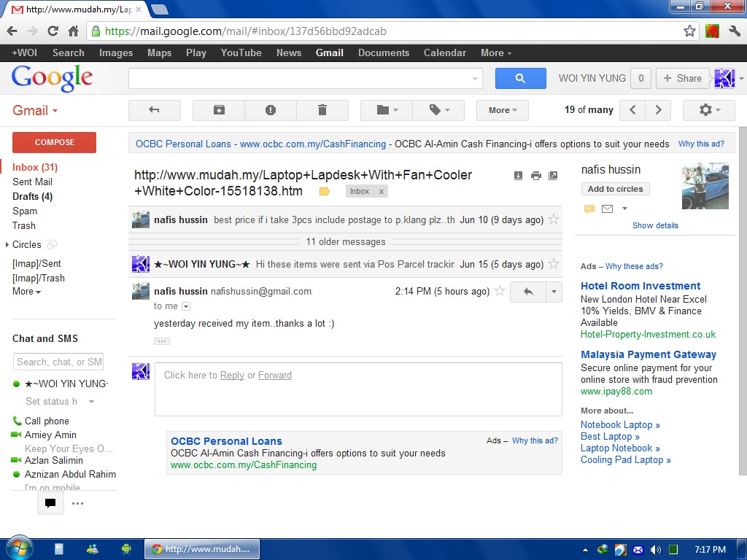The height and width of the screenshot is (560, 747).
Task: Click the Call phone icon in chat
Action: pos(18,421)
